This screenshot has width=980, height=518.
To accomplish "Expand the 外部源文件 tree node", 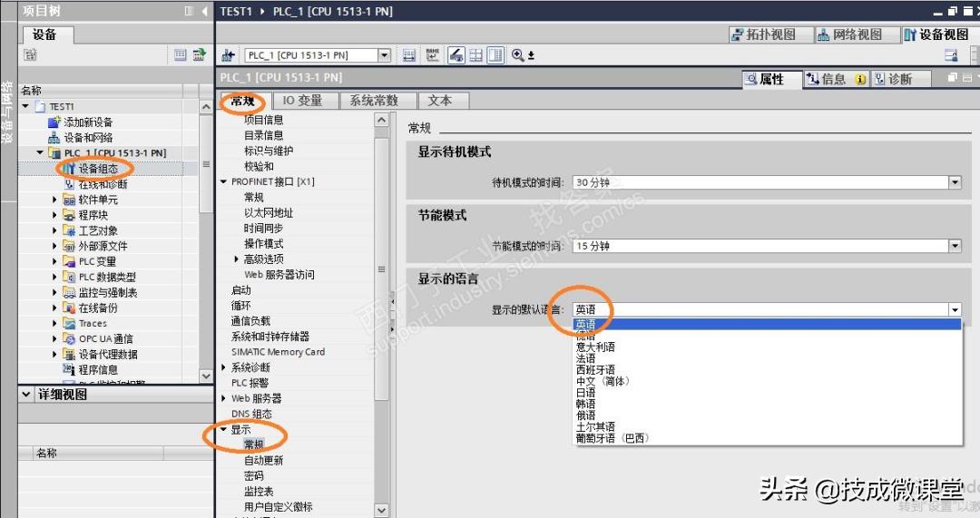I will pyautogui.click(x=54, y=246).
